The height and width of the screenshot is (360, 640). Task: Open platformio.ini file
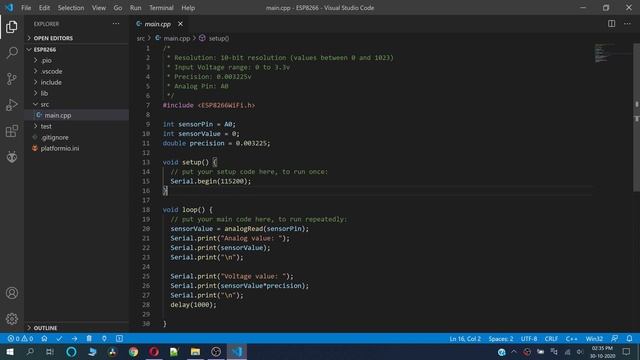coord(77,149)
